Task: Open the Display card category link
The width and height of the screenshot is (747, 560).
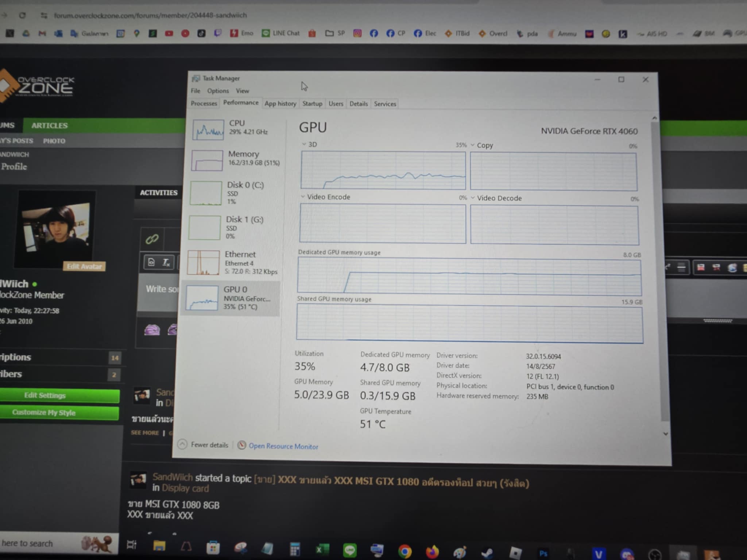Action: pyautogui.click(x=185, y=488)
